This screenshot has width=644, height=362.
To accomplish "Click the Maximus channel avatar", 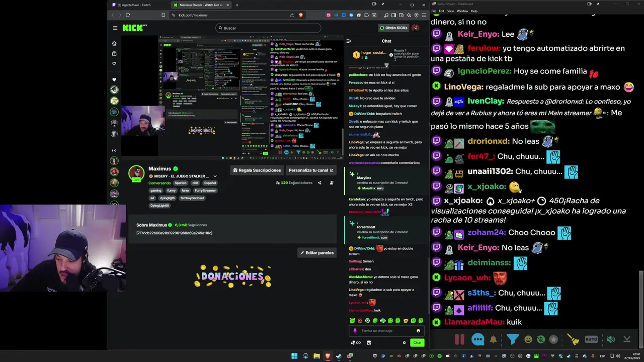I will pyautogui.click(x=136, y=173).
